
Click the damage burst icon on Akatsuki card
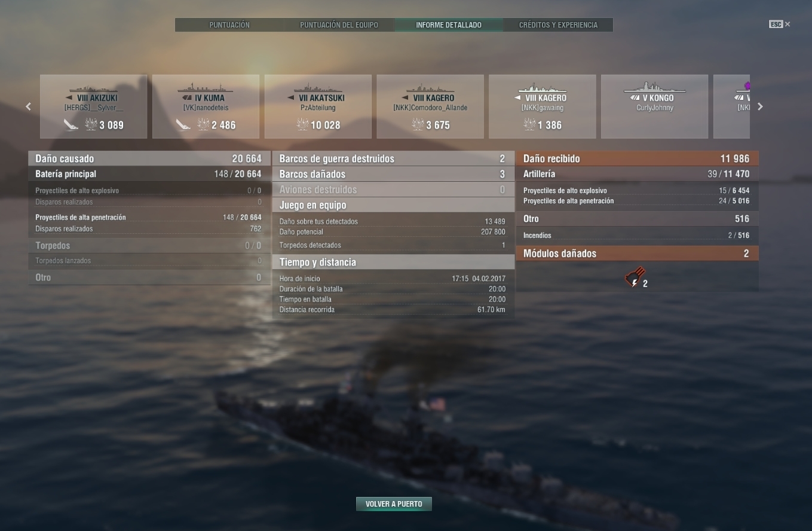point(302,124)
